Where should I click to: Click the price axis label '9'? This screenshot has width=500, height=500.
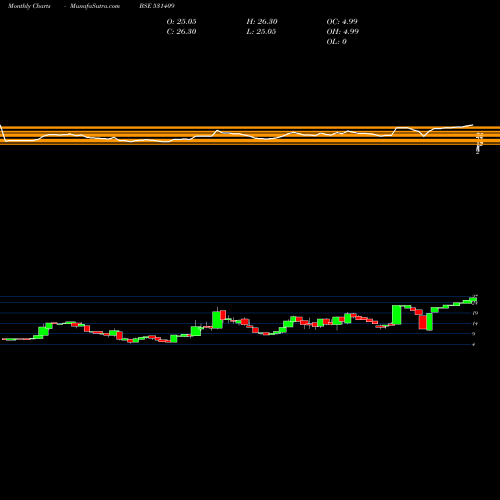tap(474, 334)
